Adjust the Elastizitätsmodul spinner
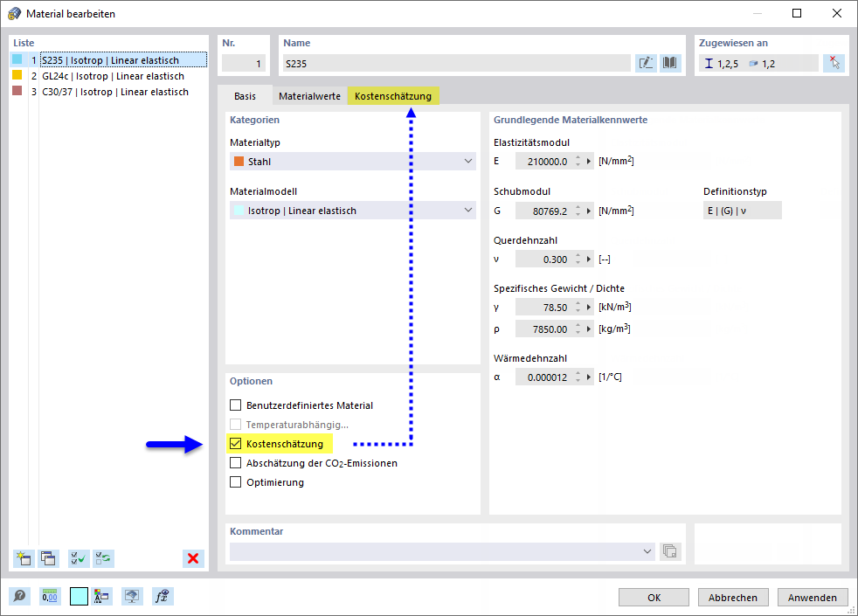The width and height of the screenshot is (858, 616). [578, 162]
